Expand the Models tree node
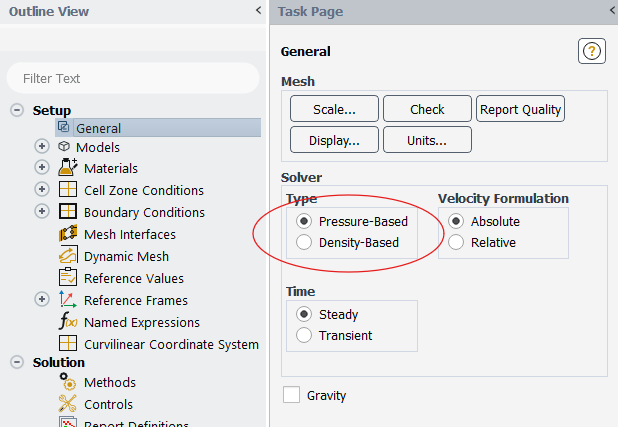 (42, 146)
